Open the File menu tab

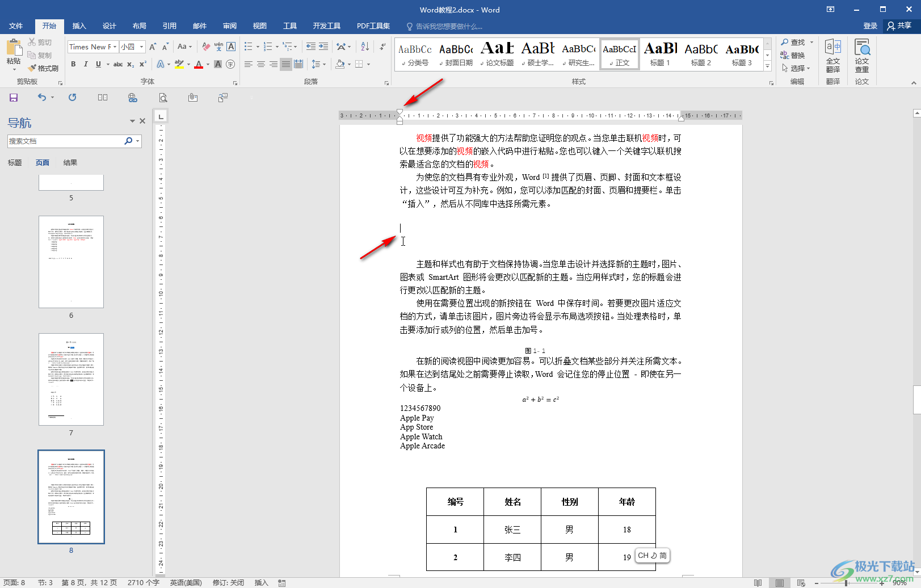coord(16,26)
